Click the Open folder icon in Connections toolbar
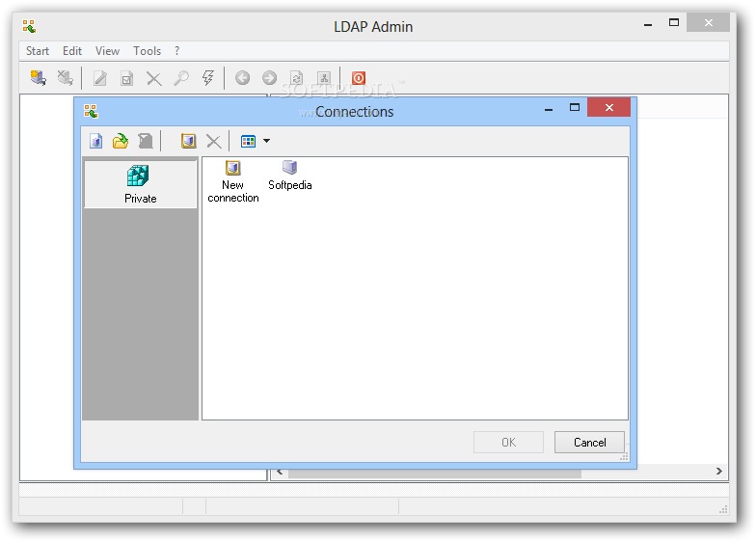The image size is (756, 542). [121, 141]
